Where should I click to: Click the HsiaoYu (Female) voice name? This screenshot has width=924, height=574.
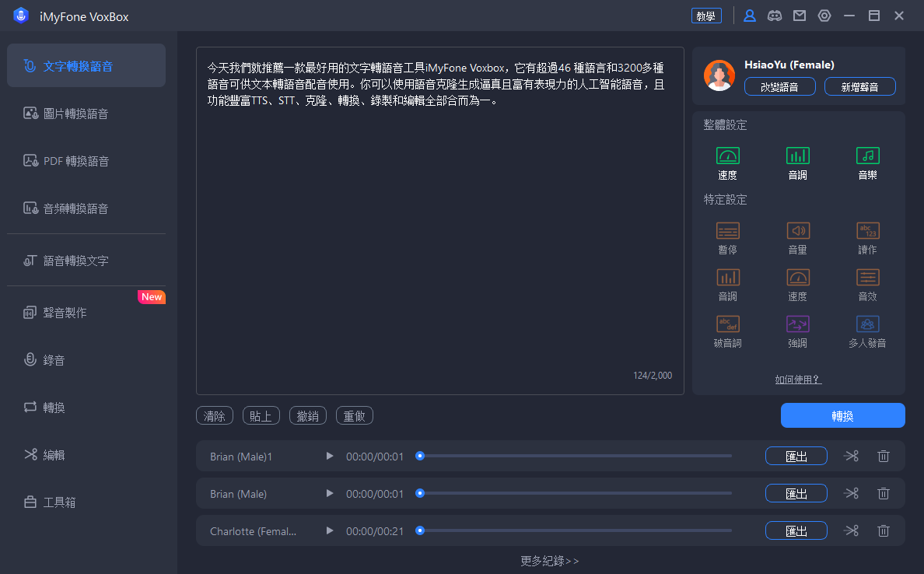(789, 65)
